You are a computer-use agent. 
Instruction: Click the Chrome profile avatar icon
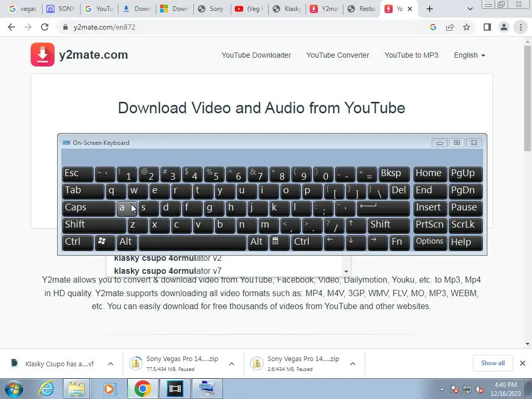pos(504,27)
